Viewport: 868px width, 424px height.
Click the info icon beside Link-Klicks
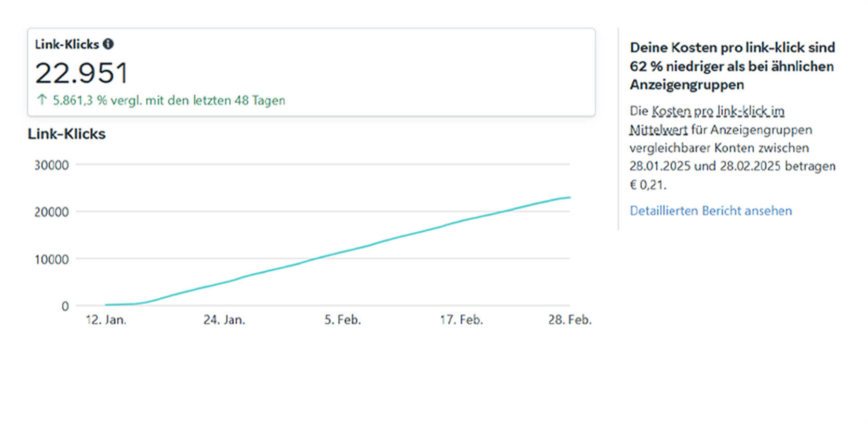[x=108, y=44]
